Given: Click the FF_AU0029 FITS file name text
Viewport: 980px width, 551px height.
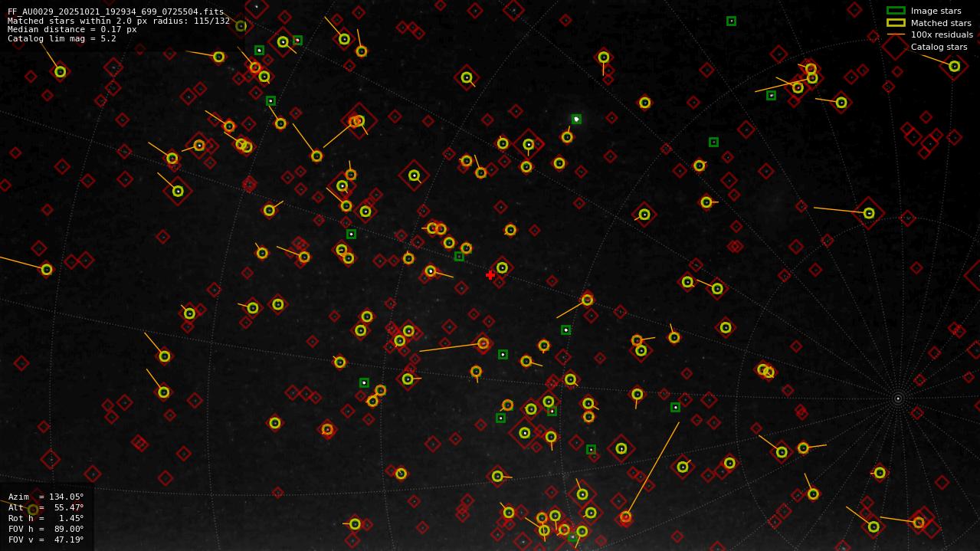Looking at the screenshot, I should (116, 11).
